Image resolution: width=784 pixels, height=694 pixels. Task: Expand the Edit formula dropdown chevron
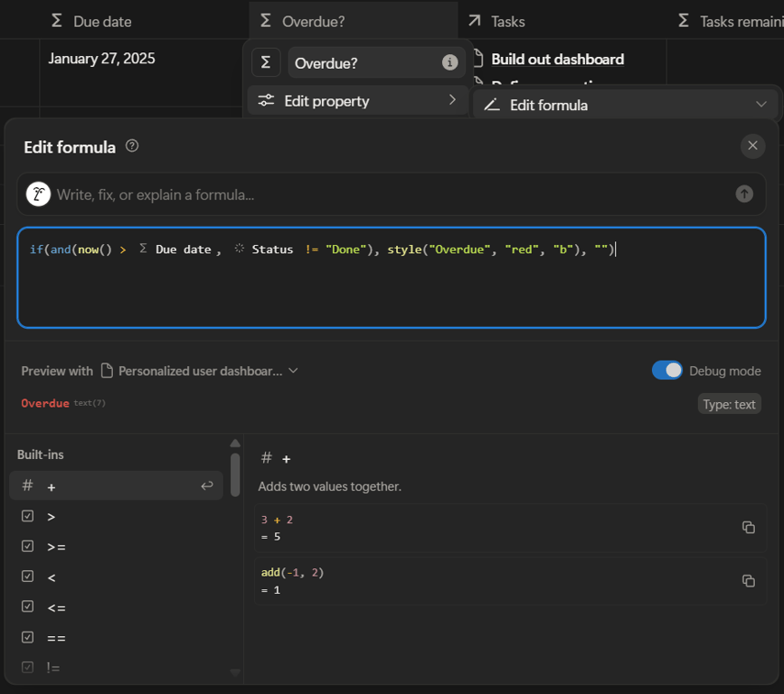coord(760,105)
